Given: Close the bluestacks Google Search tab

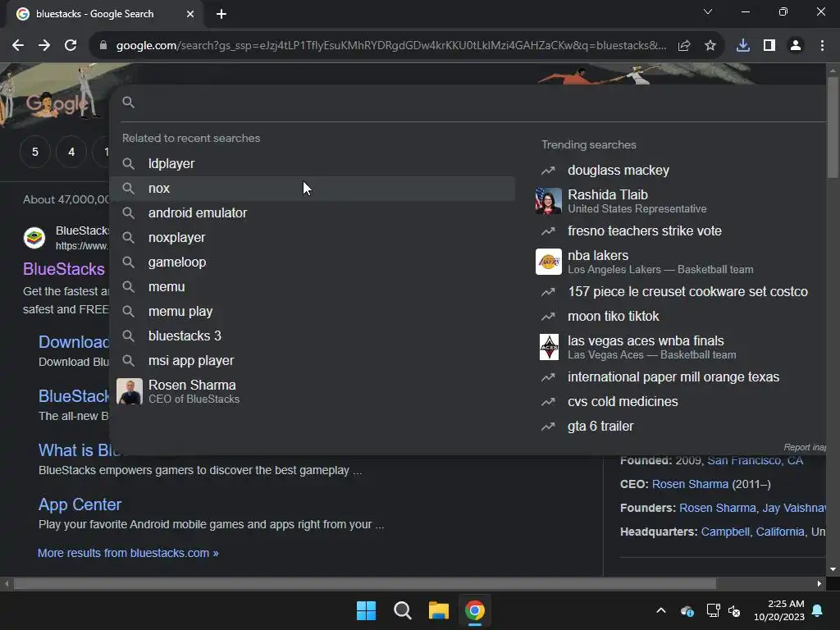Looking at the screenshot, I should [190, 14].
